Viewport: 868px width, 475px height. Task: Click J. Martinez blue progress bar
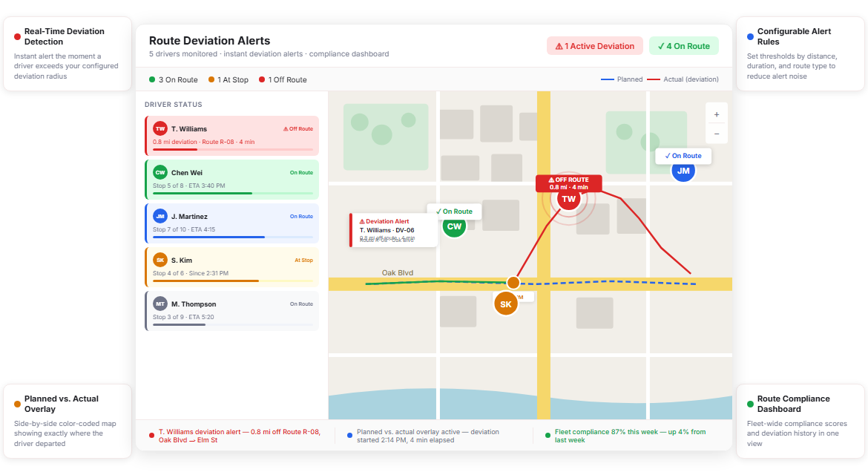(x=232, y=237)
